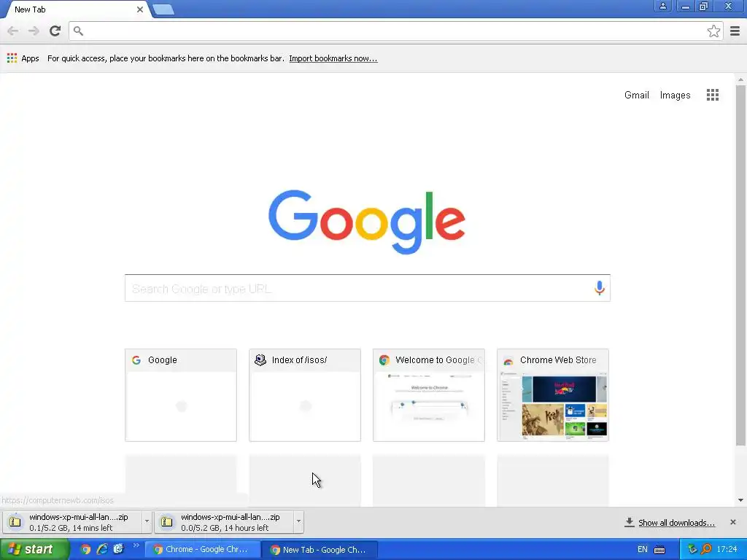
Task: Click the network tray icon
Action: click(x=692, y=550)
